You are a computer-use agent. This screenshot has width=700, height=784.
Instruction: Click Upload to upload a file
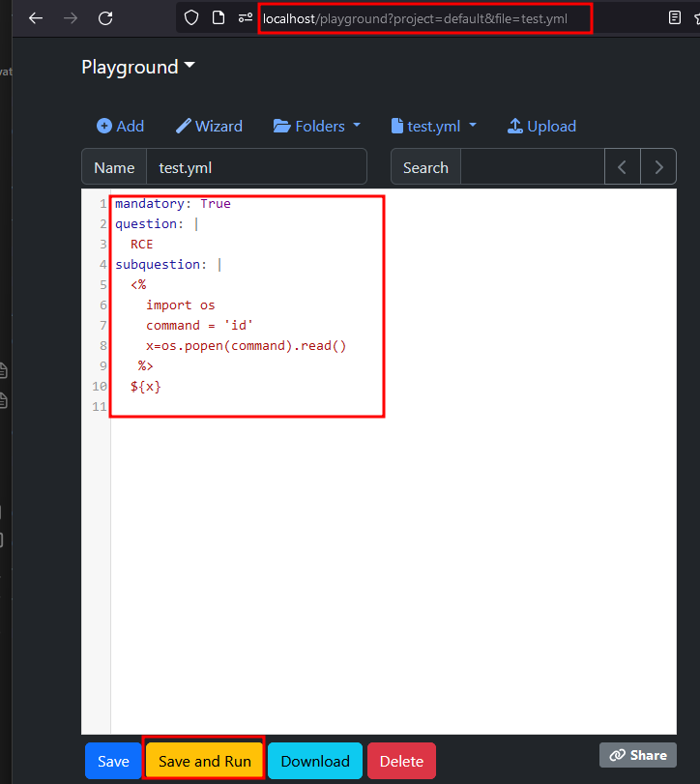541,126
